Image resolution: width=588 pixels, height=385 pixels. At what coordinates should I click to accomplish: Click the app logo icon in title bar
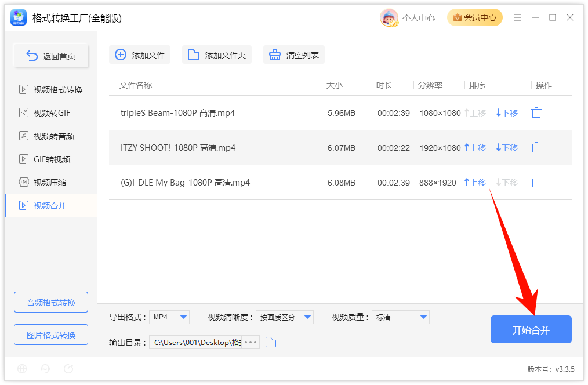click(19, 17)
